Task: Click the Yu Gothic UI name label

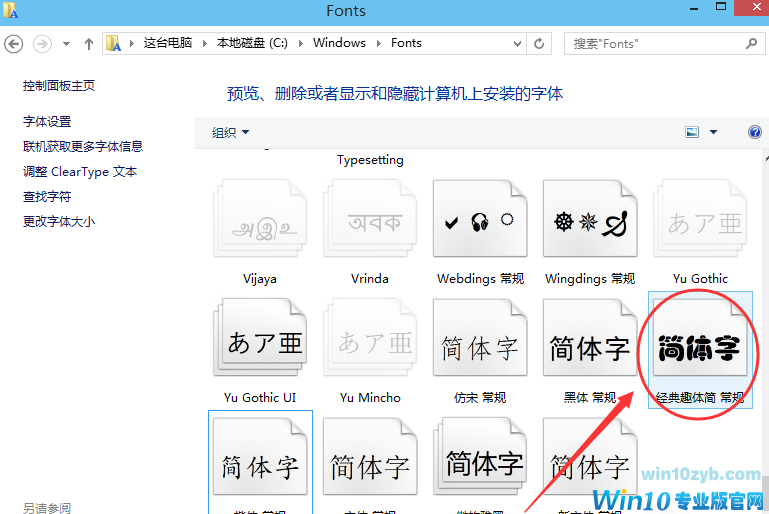Action: point(260,398)
